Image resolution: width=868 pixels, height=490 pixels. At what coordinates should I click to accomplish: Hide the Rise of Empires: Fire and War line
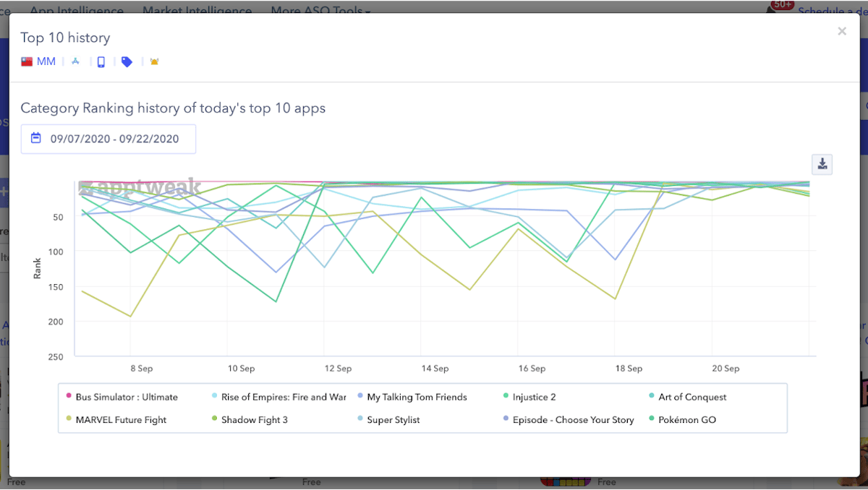coord(283,397)
